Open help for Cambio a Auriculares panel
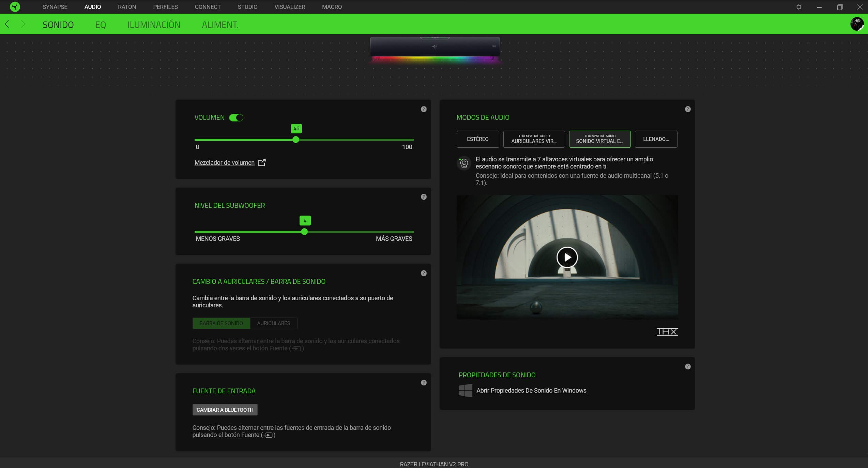The height and width of the screenshot is (468, 868). tap(424, 273)
